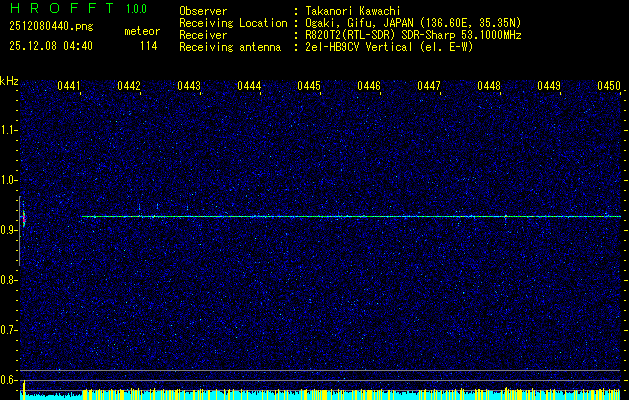
Task: Click the 0442 time marker
Action: (129, 86)
